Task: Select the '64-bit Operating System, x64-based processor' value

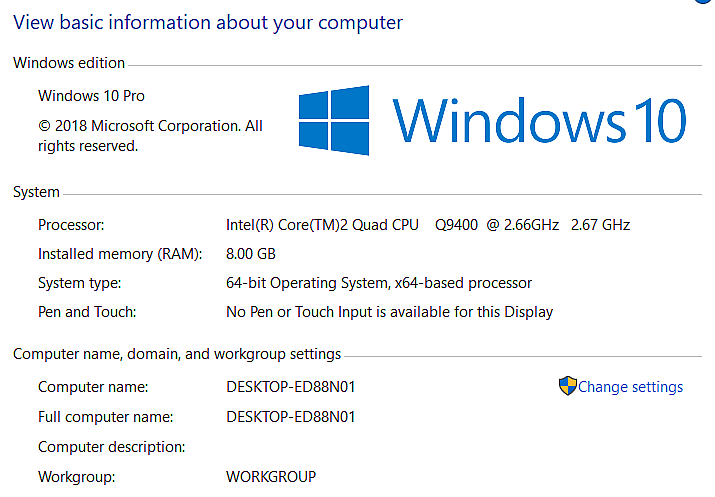Action: [379, 283]
